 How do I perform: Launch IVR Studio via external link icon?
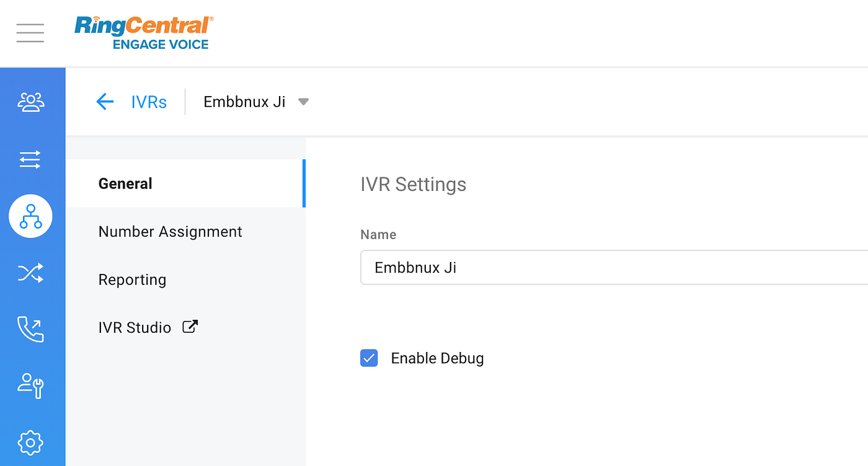click(190, 326)
